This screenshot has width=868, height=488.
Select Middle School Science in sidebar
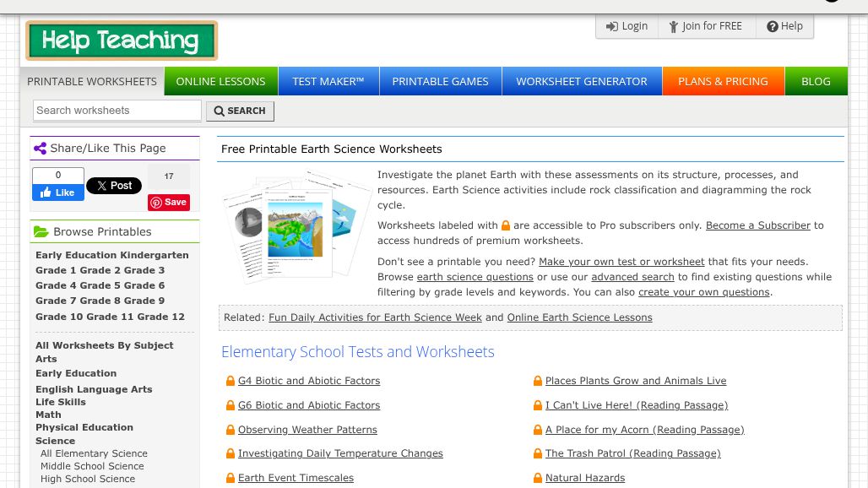coord(92,466)
